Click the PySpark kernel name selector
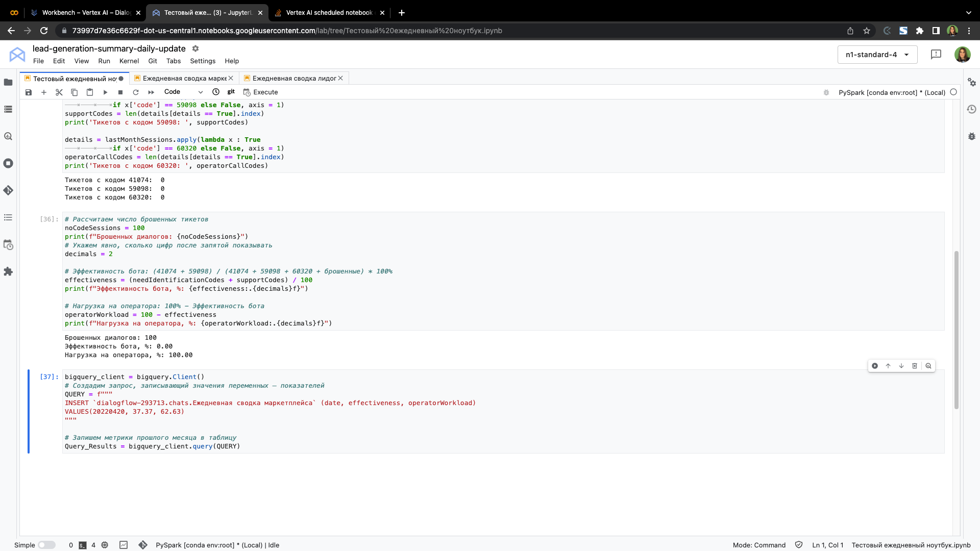This screenshot has height=551, width=980. click(x=892, y=92)
